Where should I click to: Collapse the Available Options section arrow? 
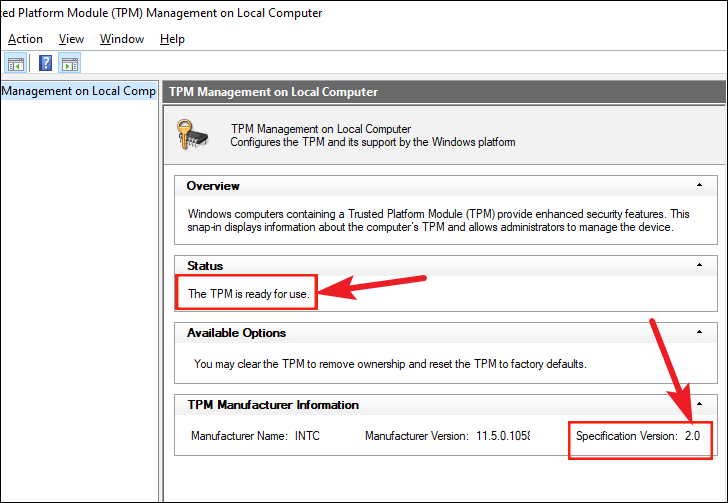tap(699, 332)
